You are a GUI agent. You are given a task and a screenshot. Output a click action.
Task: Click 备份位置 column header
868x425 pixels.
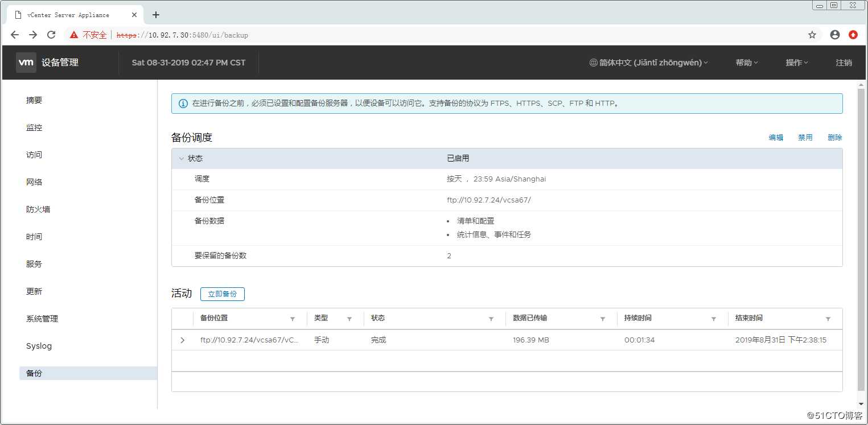[214, 319]
